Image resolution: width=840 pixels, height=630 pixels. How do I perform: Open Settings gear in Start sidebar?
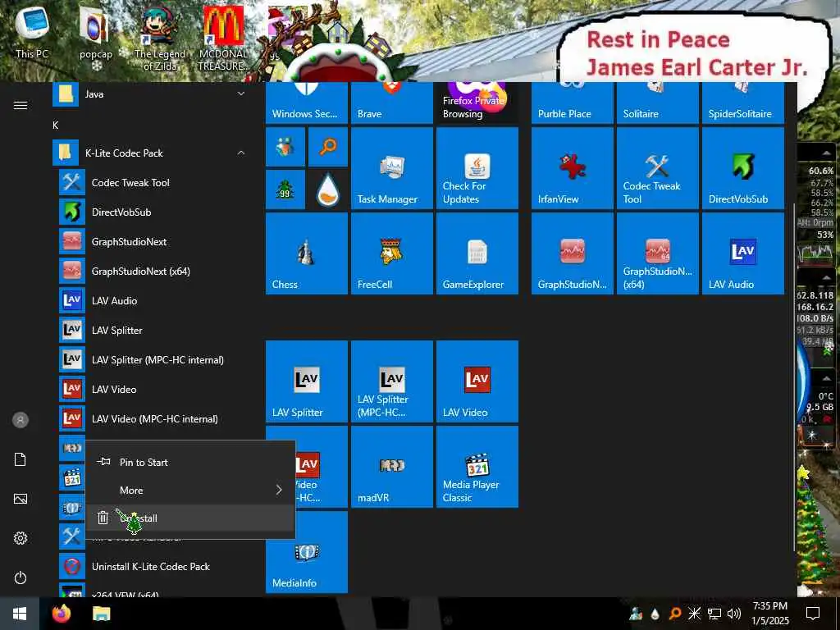pyautogui.click(x=21, y=538)
